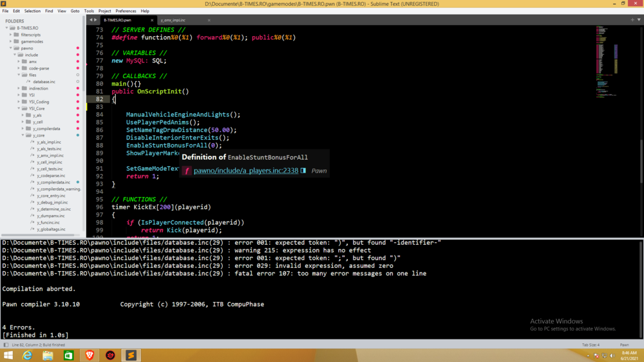Click next tab arrow in tab bar

96,20
